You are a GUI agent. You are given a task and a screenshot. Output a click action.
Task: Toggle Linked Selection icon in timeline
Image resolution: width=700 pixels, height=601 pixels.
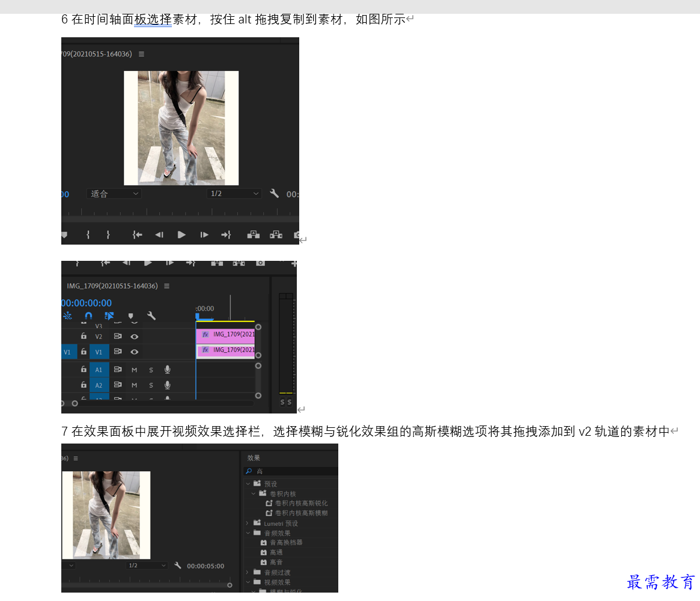click(x=109, y=316)
